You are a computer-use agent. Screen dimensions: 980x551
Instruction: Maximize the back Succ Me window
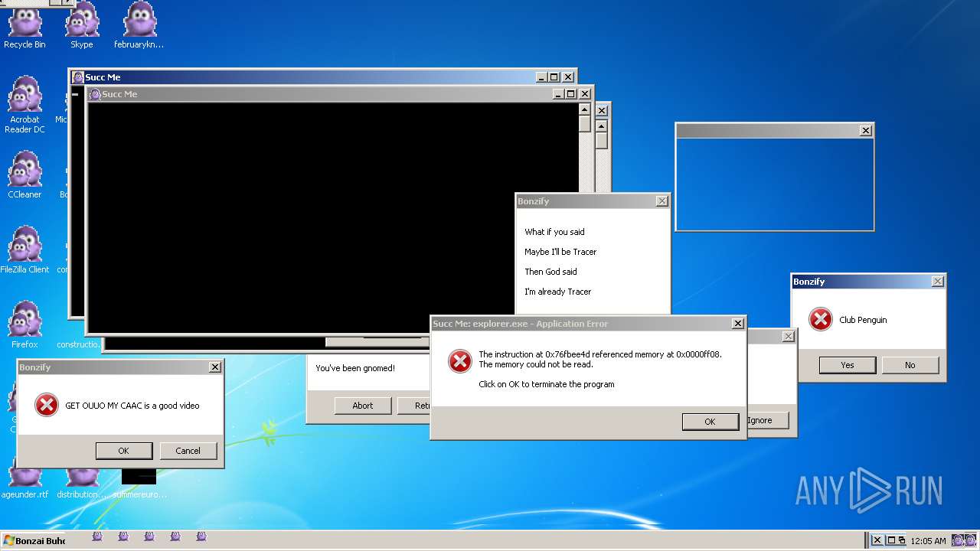click(x=554, y=77)
